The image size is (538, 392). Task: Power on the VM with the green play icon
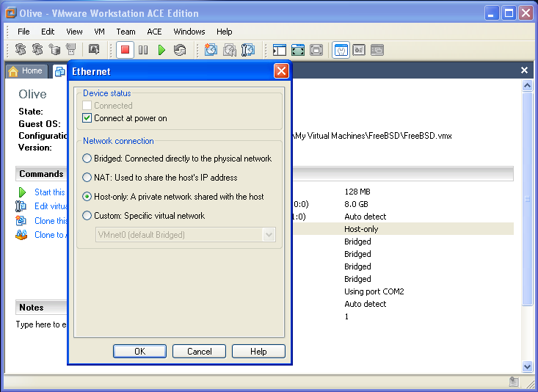tap(161, 50)
